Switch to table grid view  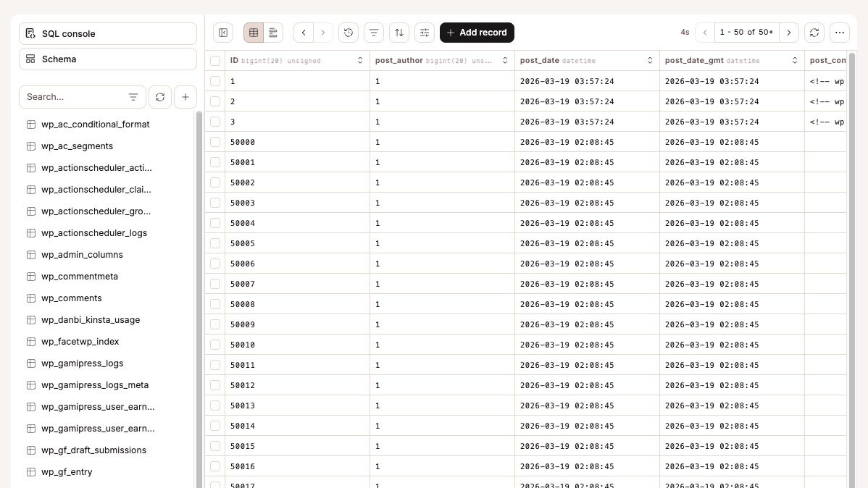(x=254, y=33)
